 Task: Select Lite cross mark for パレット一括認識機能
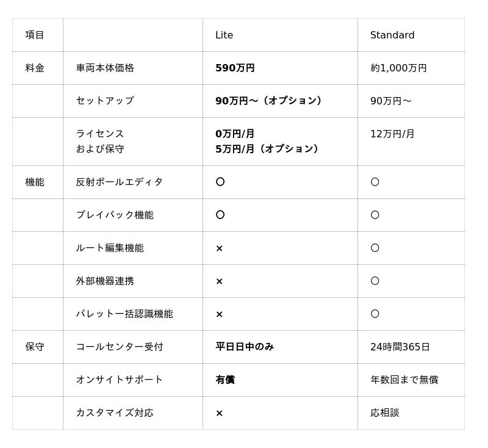click(220, 314)
